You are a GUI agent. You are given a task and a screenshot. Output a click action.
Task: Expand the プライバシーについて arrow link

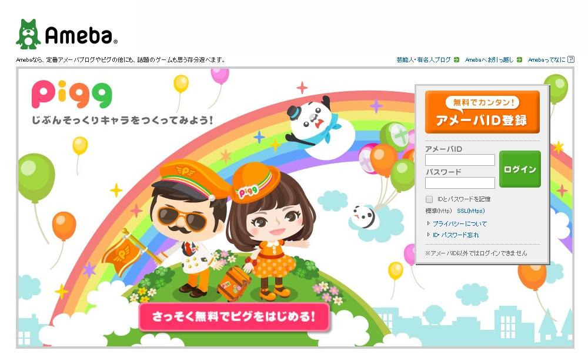(457, 223)
